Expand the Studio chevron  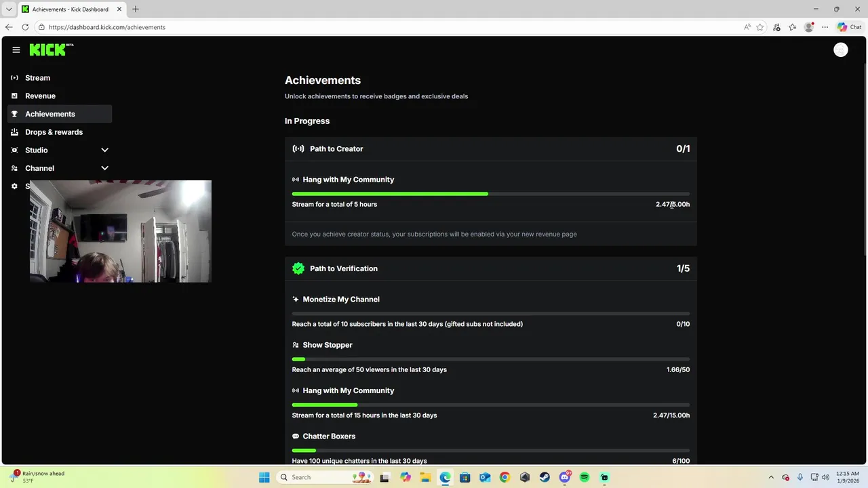[104, 150]
